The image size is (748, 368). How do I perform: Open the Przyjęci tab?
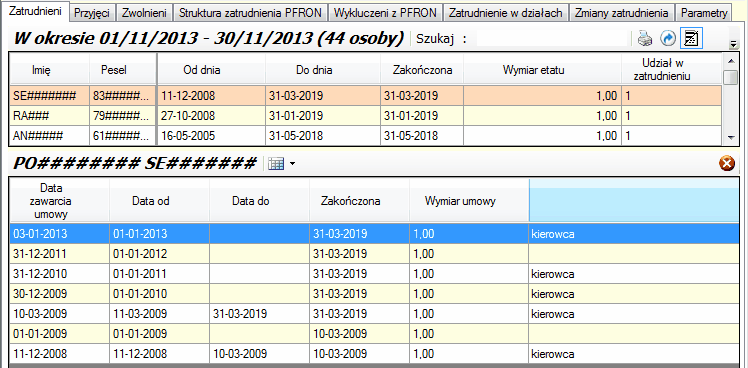(93, 13)
